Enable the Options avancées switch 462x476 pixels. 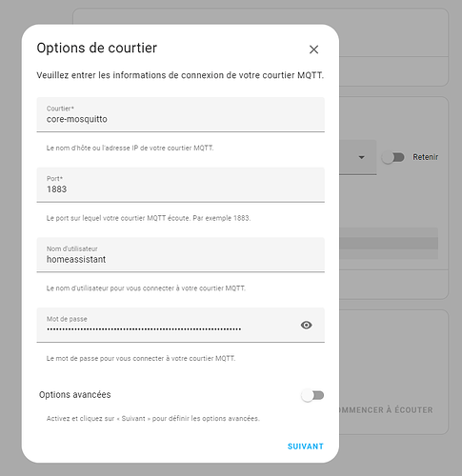click(x=312, y=395)
